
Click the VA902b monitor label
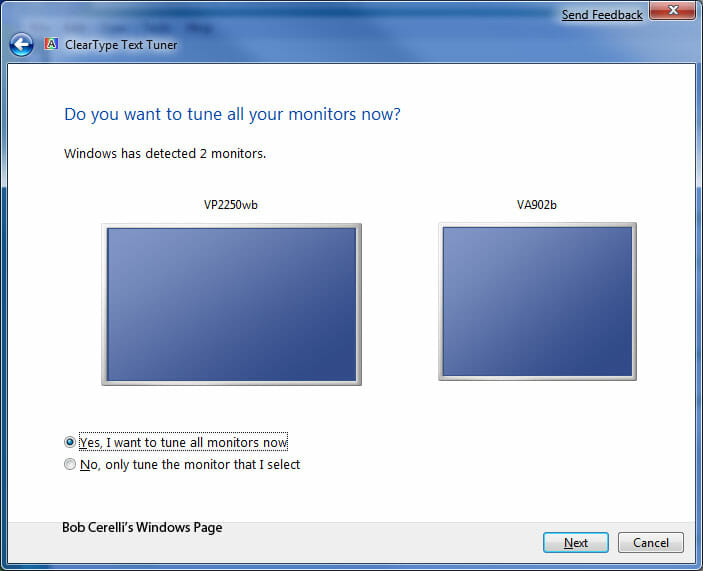coord(537,205)
